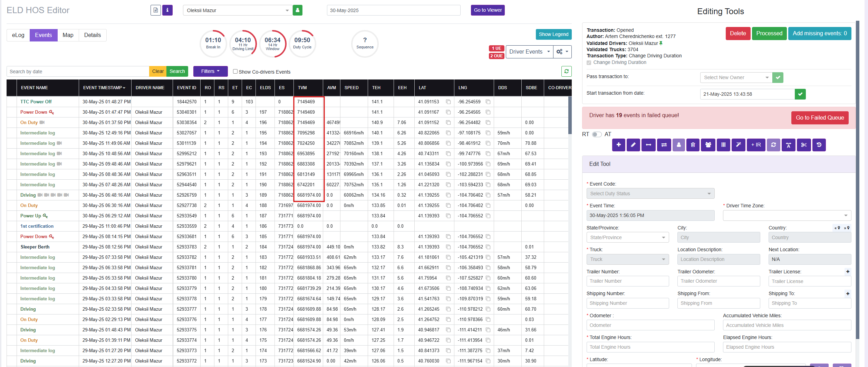
Task: Switch to the Events tab
Action: coord(44,35)
